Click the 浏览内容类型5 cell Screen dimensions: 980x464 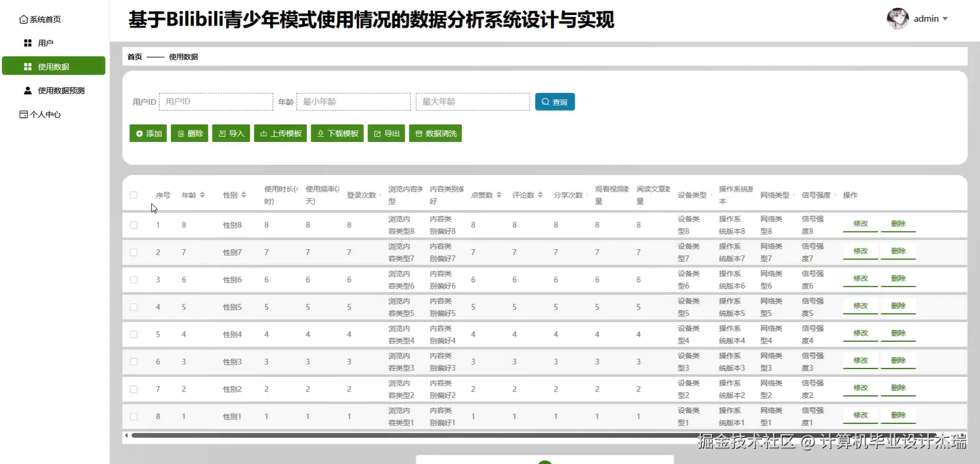pyautogui.click(x=402, y=307)
